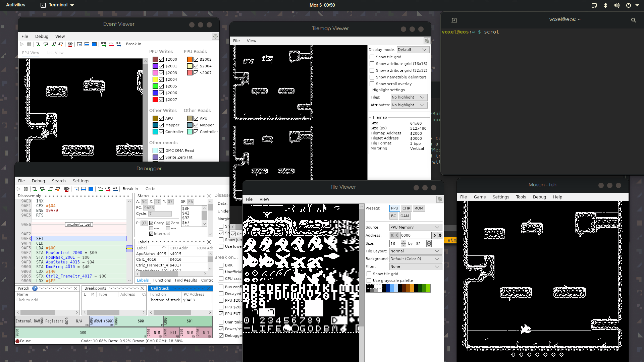Click Step Over icon in Event Viewer toolbar

pyautogui.click(x=46, y=44)
